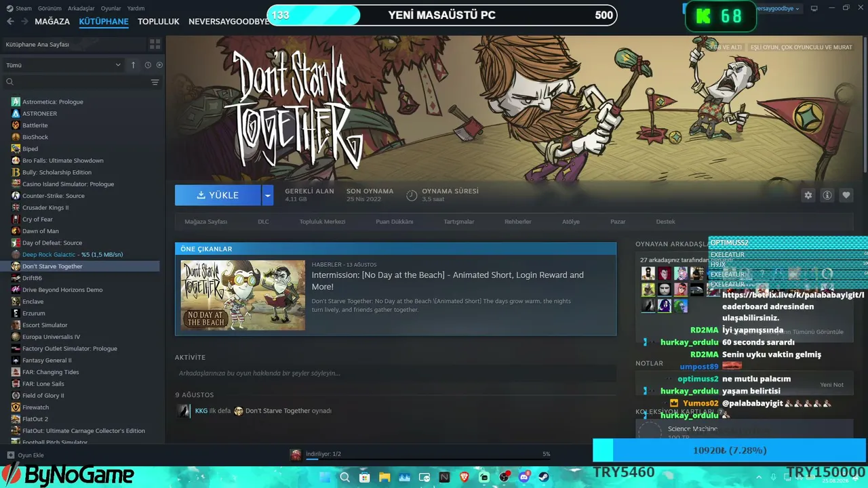This screenshot has width=868, height=488.
Task: Open Notion from the taskbar
Action: 444,477
